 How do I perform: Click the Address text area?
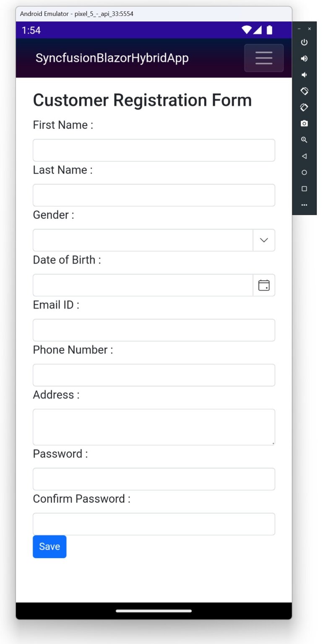coord(154,427)
